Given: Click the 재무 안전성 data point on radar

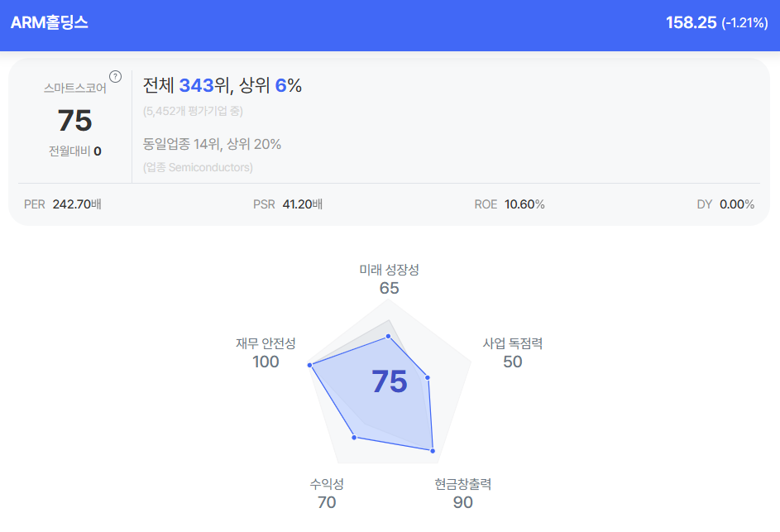Looking at the screenshot, I should pos(310,365).
